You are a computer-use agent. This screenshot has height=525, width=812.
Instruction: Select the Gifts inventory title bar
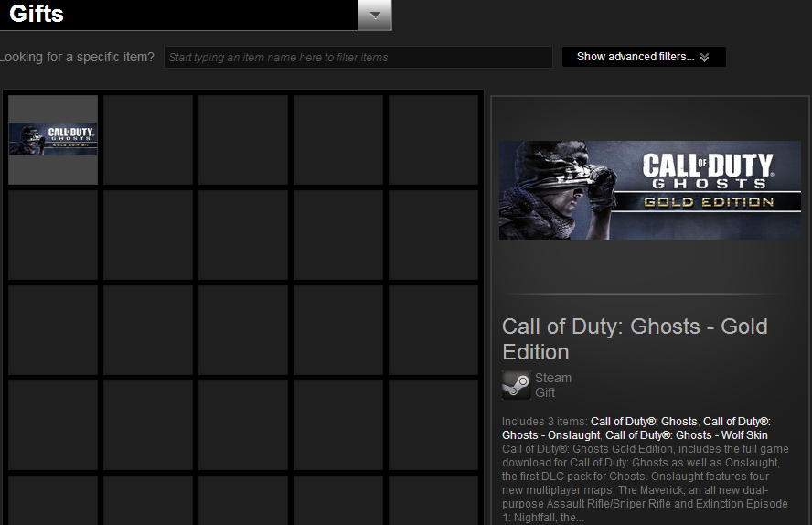pos(178,15)
